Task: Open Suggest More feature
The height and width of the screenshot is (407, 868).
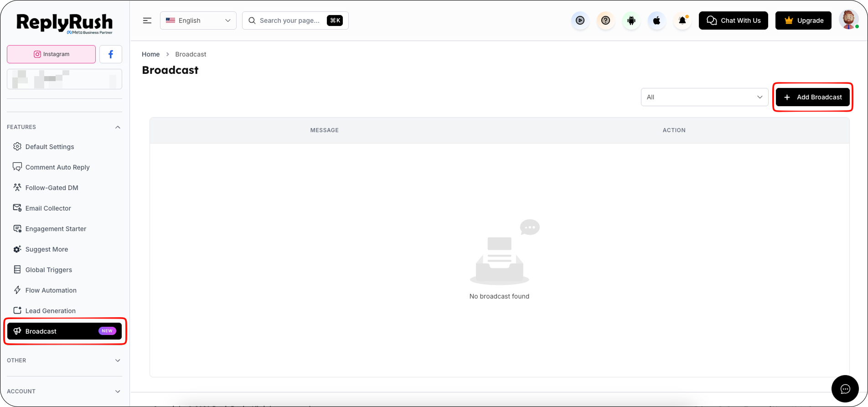Action: [x=64, y=249]
